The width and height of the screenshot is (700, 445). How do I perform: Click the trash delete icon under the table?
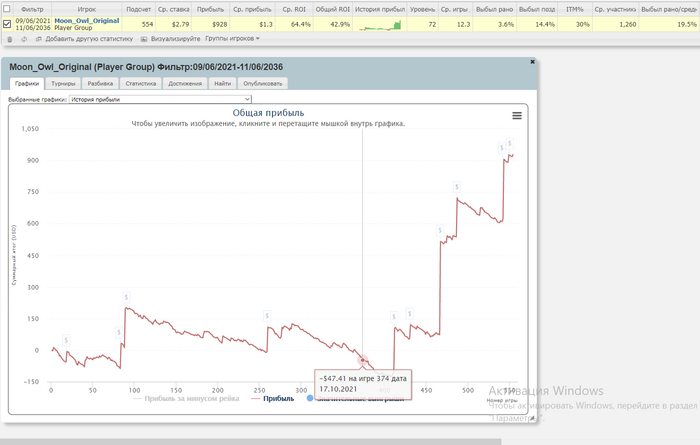point(10,39)
